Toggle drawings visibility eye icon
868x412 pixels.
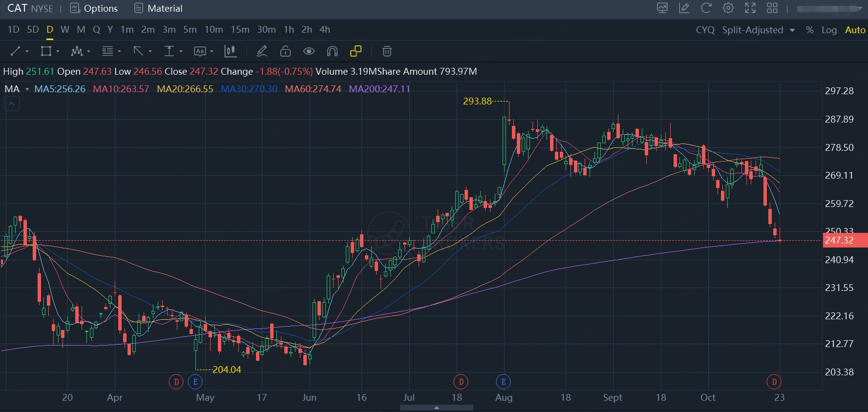click(x=309, y=51)
